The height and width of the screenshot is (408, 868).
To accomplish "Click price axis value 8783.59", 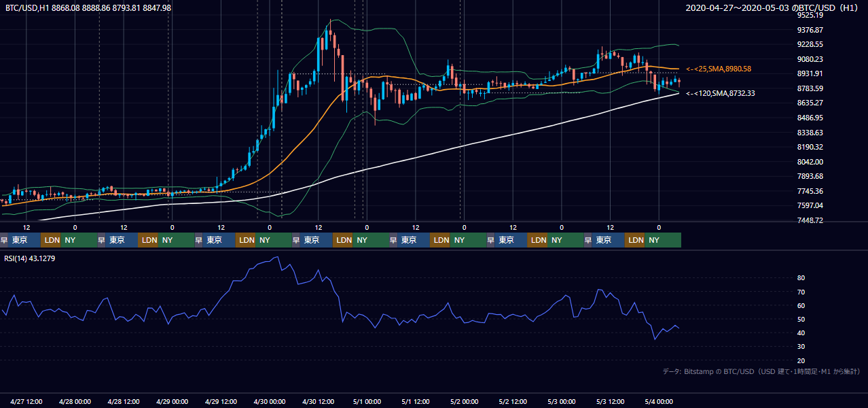I will [810, 88].
